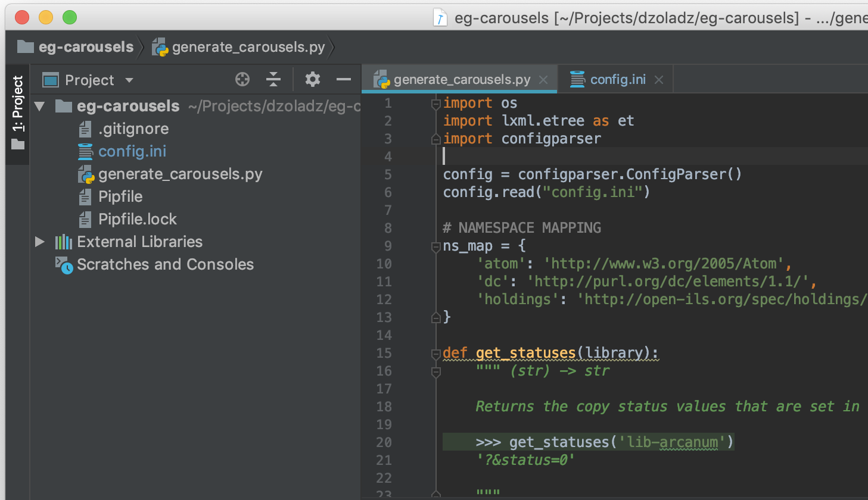Select Pipfile.lock in project tree

coord(138,219)
